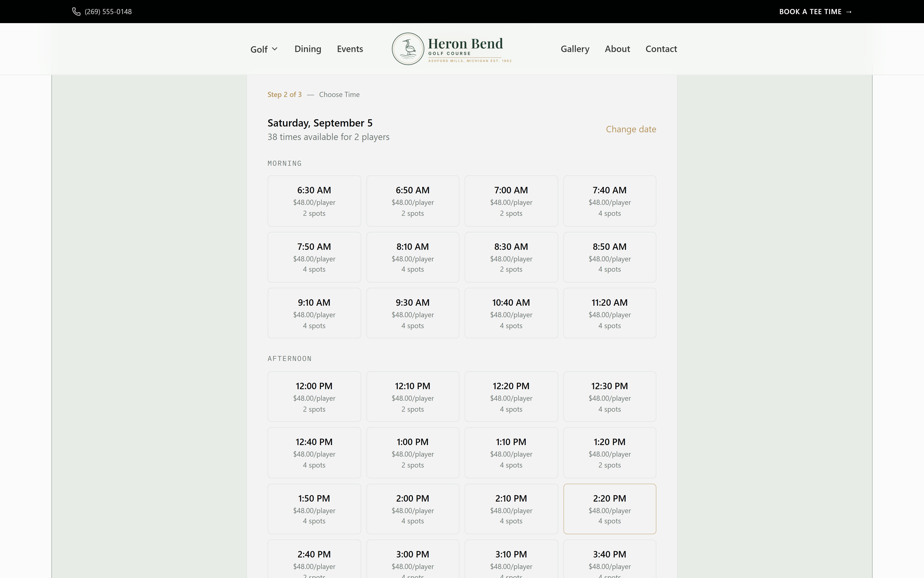Select the 3:00 PM tee time
Screen dimensions: 924x578
pyautogui.click(x=413, y=559)
